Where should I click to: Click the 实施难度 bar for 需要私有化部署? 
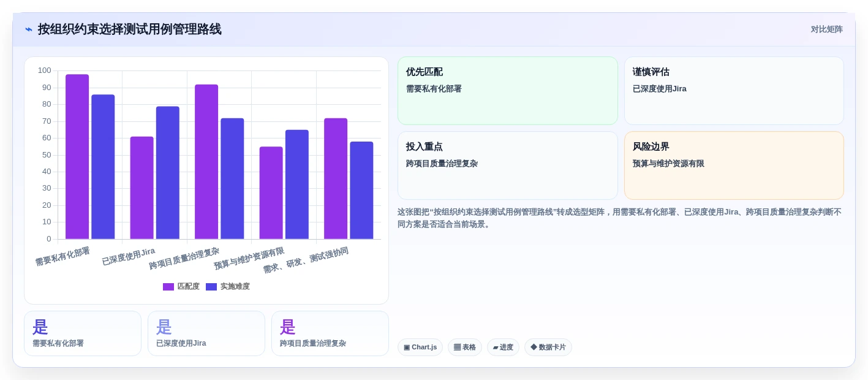pos(103,167)
